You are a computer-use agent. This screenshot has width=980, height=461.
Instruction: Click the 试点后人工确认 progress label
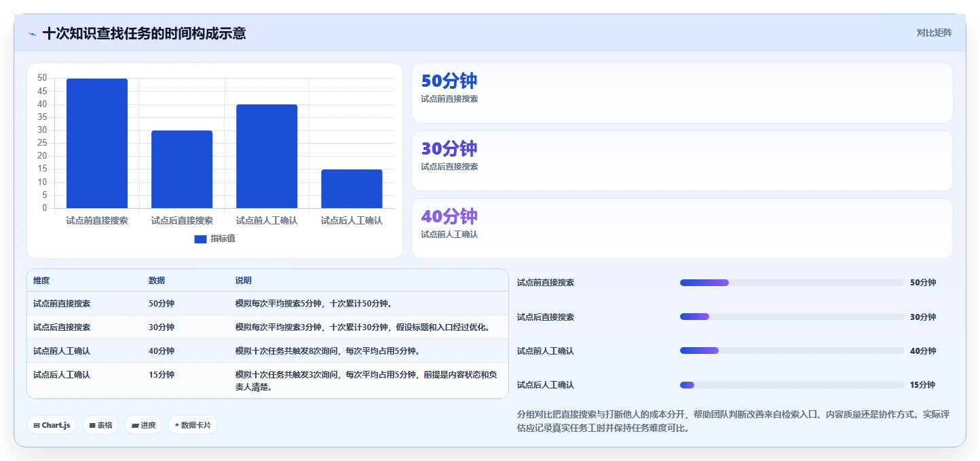click(x=546, y=384)
